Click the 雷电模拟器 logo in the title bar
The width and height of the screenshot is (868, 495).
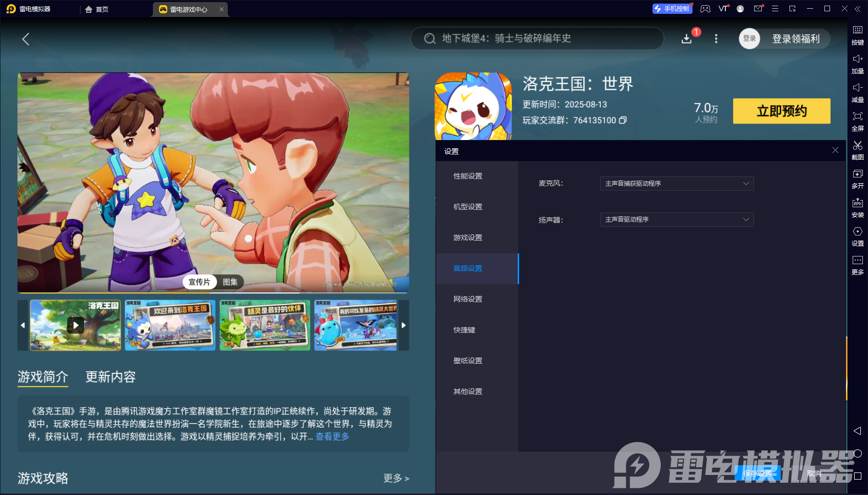point(11,9)
